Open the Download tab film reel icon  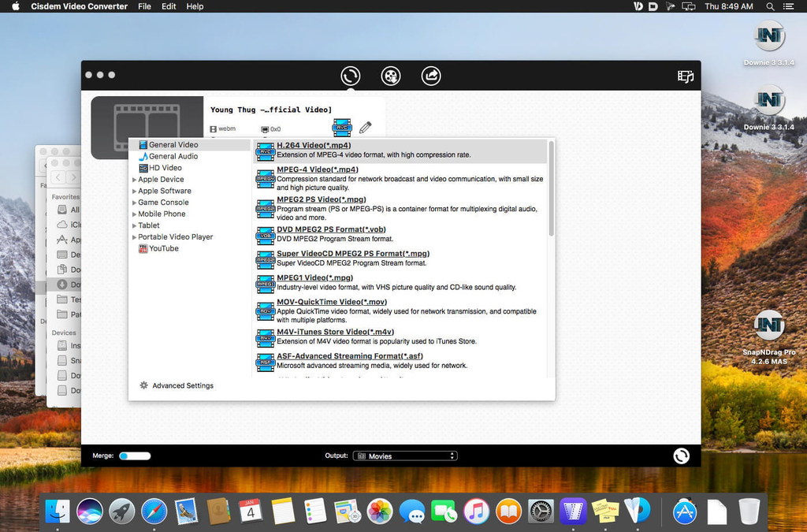391,76
